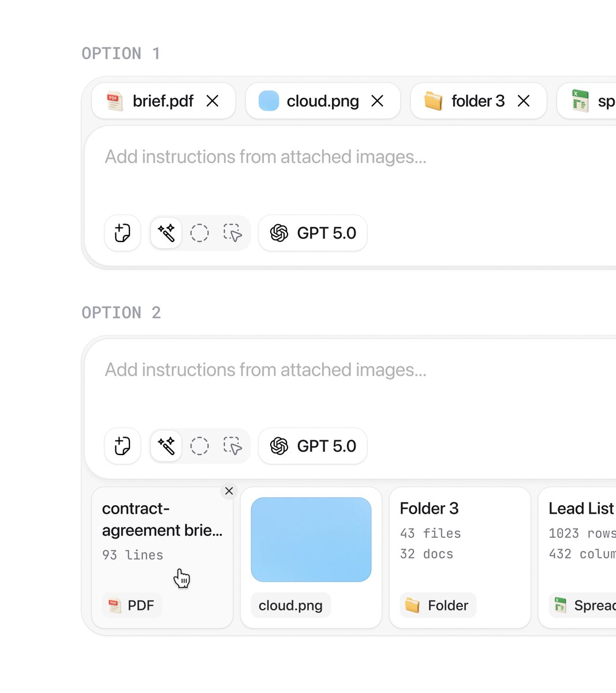Click the cloud.png blue thumbnail chip icon
616x693 pixels.
(x=268, y=101)
